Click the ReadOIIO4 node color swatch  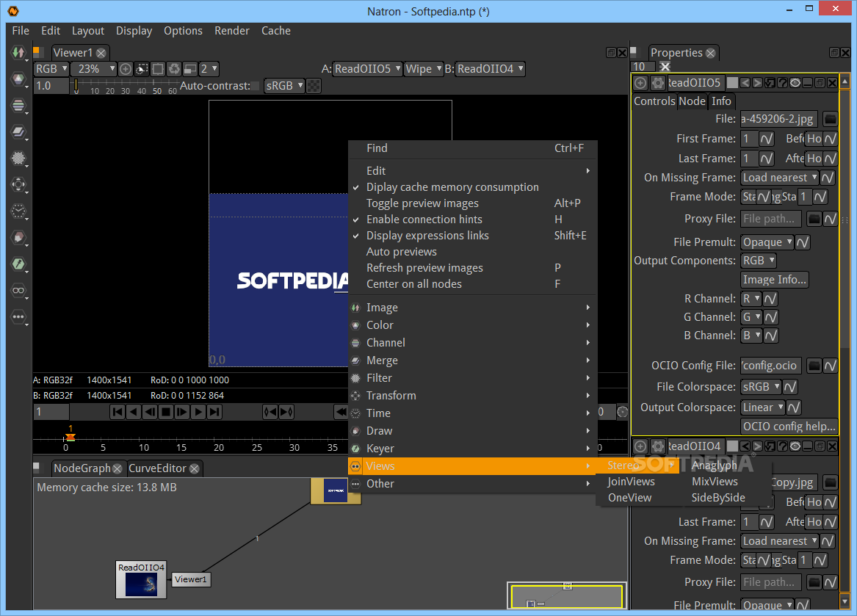(732, 446)
